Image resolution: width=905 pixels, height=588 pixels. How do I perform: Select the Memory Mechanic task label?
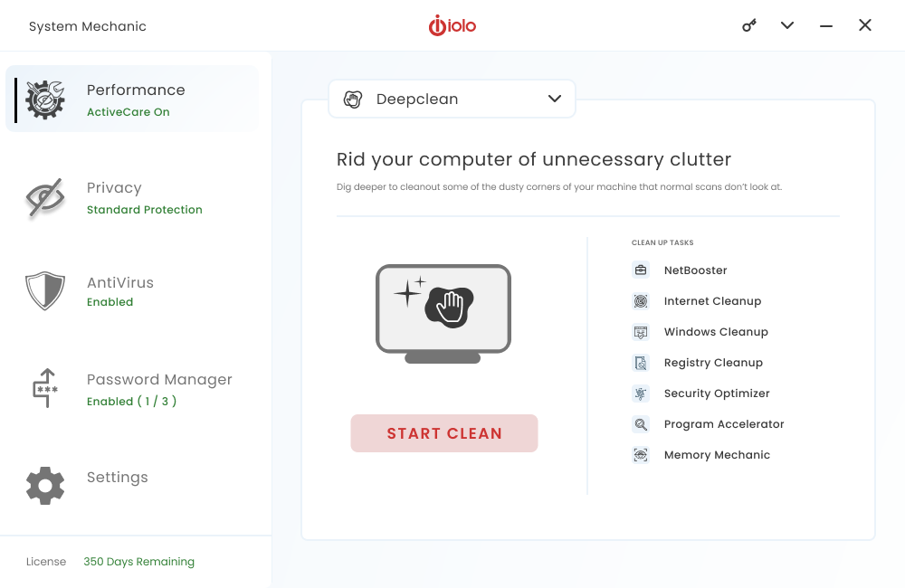pos(717,455)
